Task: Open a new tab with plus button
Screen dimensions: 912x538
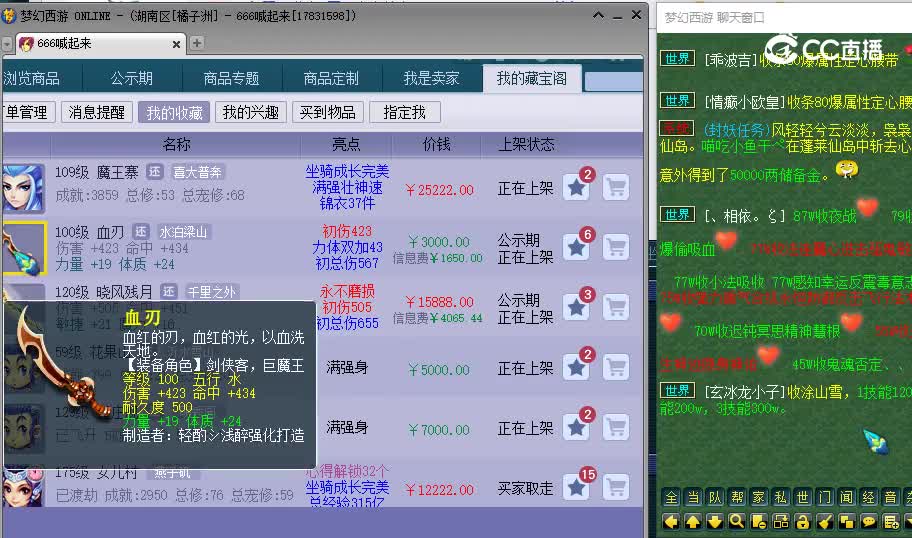Action: pos(197,43)
